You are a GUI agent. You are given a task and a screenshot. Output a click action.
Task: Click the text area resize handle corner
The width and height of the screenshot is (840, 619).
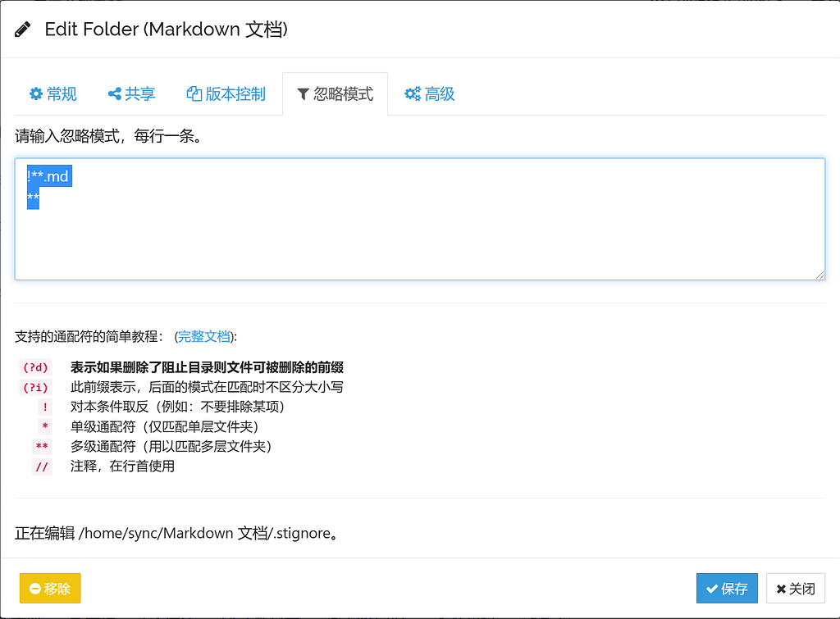tap(819, 275)
